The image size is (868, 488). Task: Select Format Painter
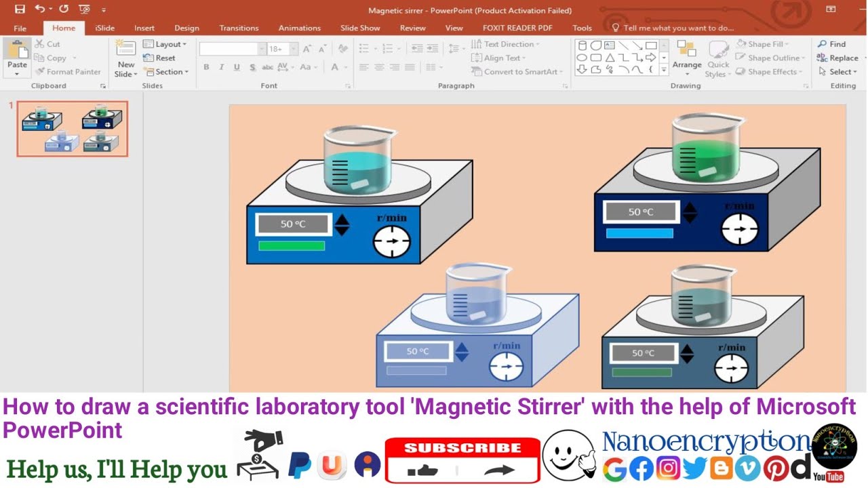(x=68, y=71)
